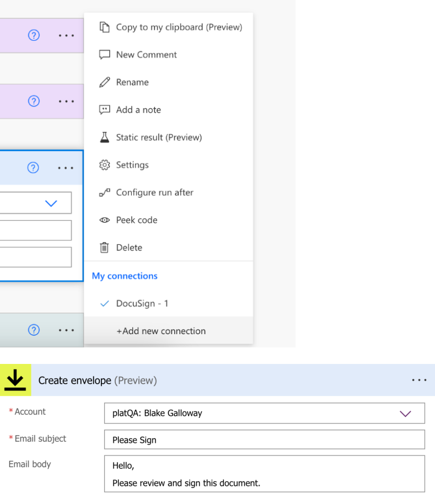Click the Add a note icon
The height and width of the screenshot is (504, 435).
click(x=105, y=109)
